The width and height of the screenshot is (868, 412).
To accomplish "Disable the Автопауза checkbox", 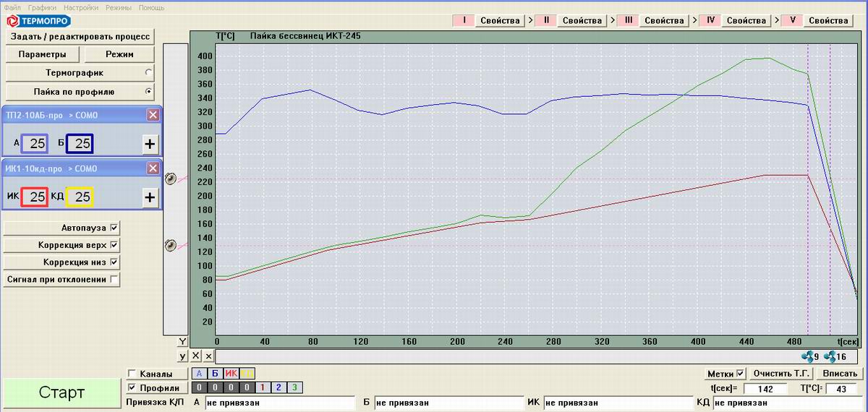I will [114, 228].
